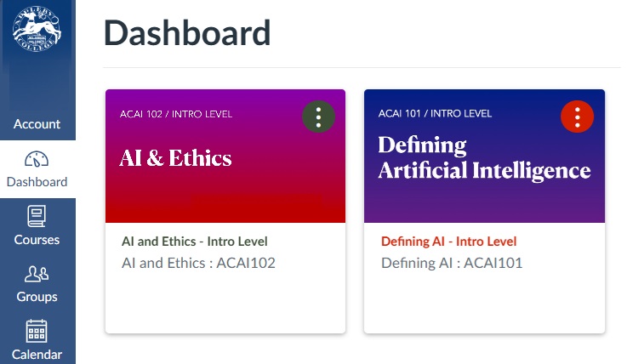Click the Groups people icon
This screenshot has height=364, width=627.
point(37,274)
